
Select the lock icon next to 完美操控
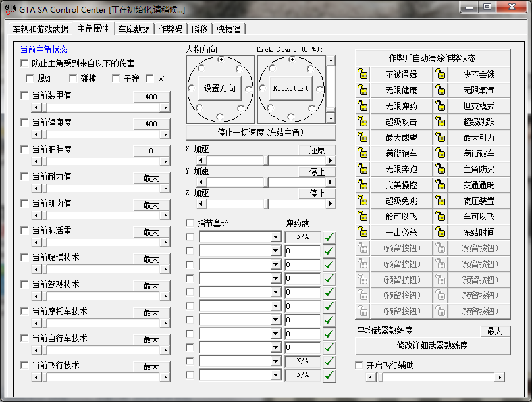(363, 185)
